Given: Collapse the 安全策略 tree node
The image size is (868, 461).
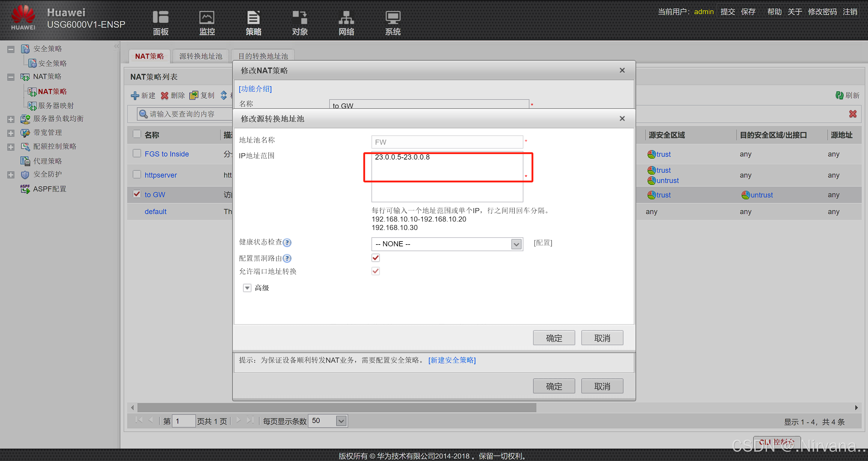Looking at the screenshot, I should 11,49.
